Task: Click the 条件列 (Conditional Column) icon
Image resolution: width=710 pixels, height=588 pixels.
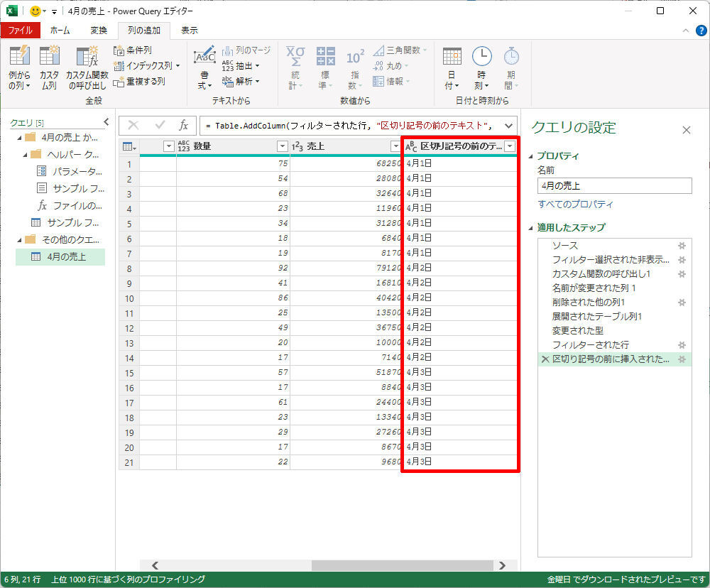Action: point(119,50)
